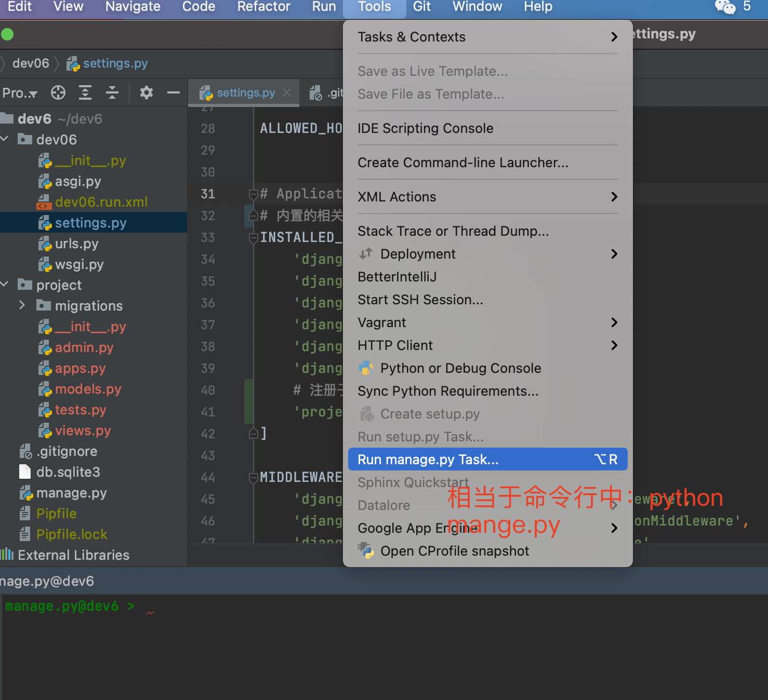Open the Help menu
Image resolution: width=768 pixels, height=700 pixels.
pyautogui.click(x=538, y=7)
